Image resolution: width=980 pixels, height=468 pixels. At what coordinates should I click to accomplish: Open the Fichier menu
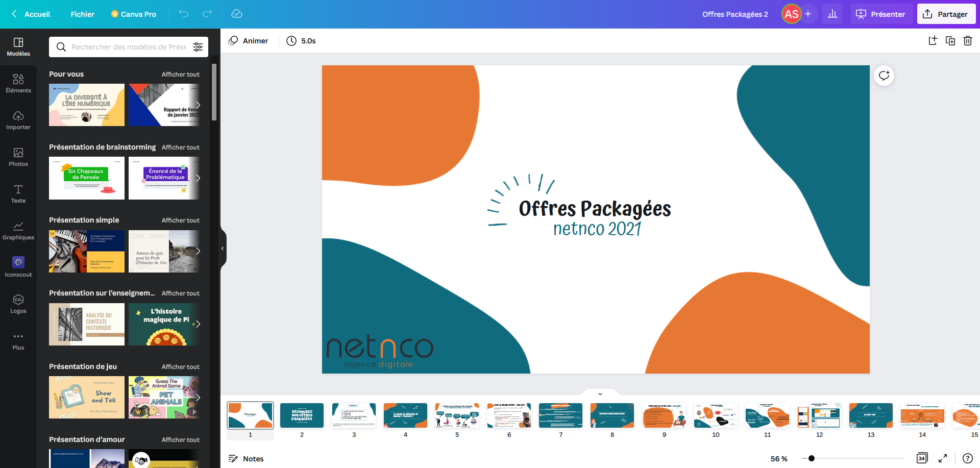click(x=83, y=14)
